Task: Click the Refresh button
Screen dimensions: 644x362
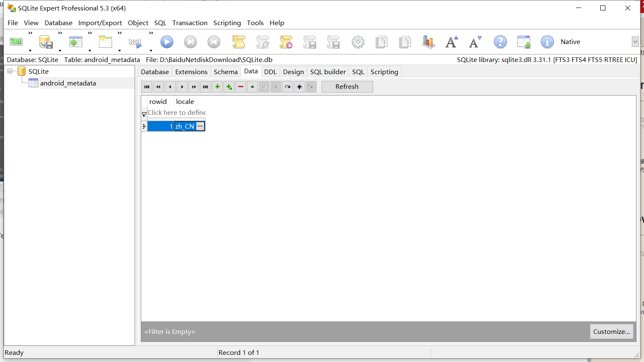Action: [x=347, y=87]
